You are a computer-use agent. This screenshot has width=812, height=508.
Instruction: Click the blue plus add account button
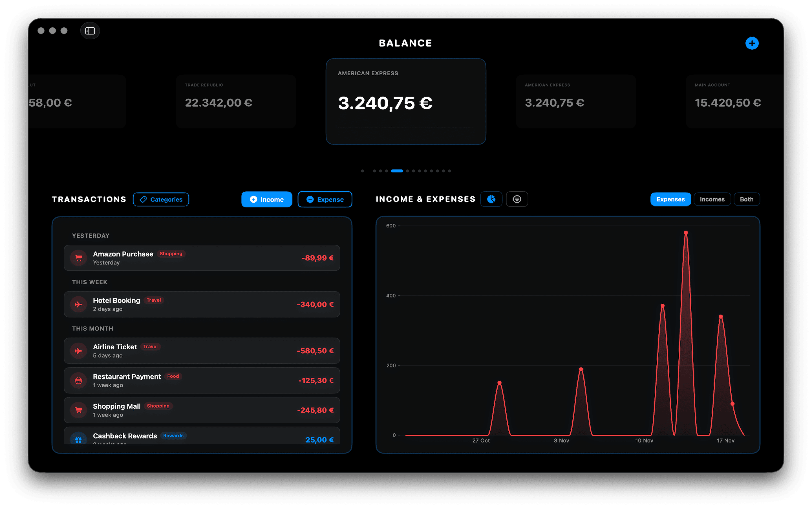[x=752, y=43]
